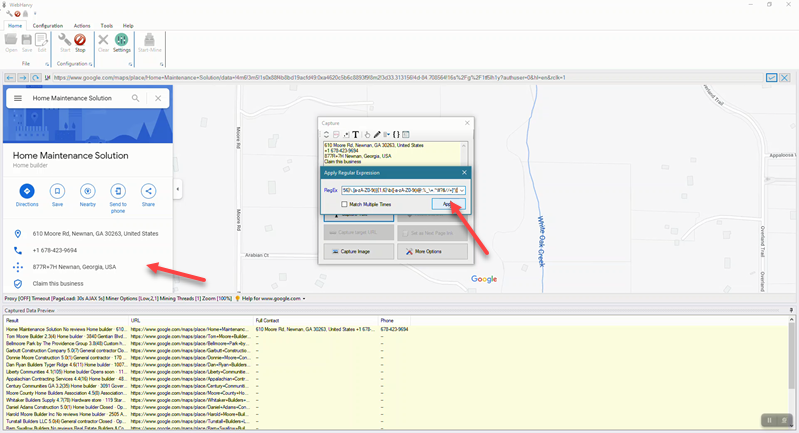
Task: Collapse the Google Maps side panel
Action: [177, 189]
